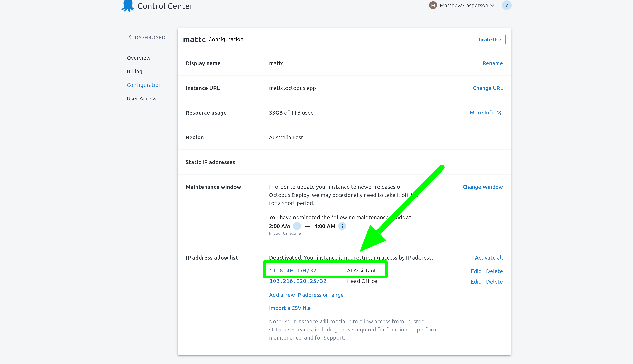Open the help question mark icon
This screenshot has height=364, width=633.
506,5
